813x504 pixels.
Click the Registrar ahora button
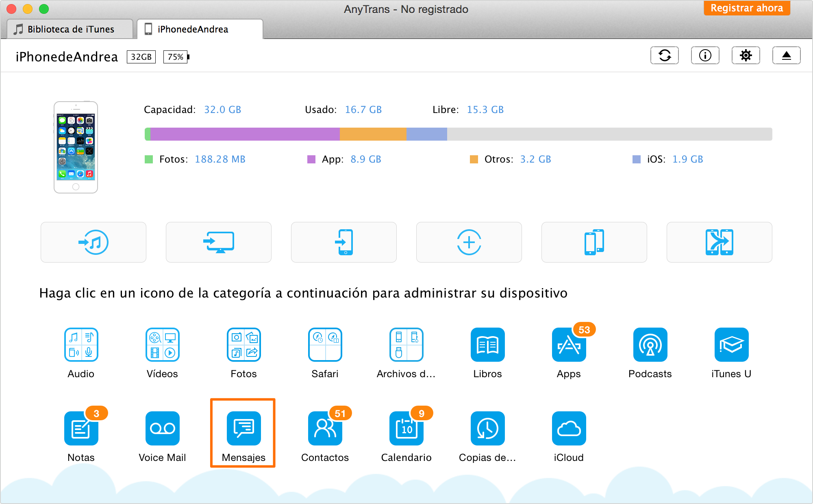[747, 8]
